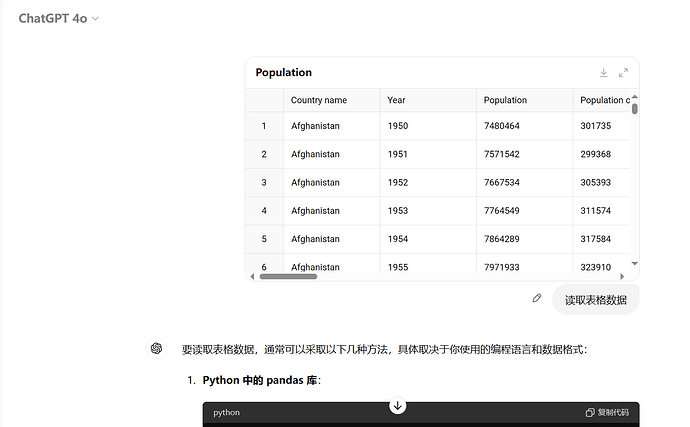
Task: Click the table's scroll left arrow
Action: 252,276
